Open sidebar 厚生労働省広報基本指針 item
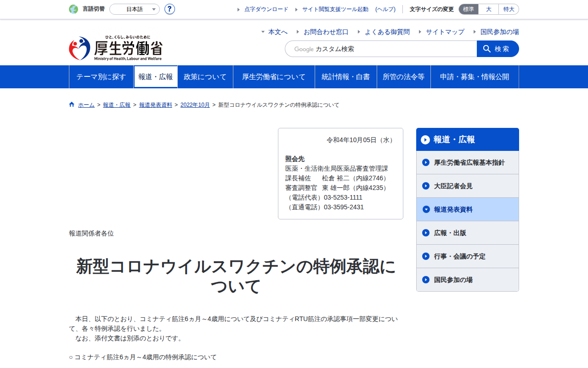The width and height of the screenshot is (588, 368). coord(468,162)
